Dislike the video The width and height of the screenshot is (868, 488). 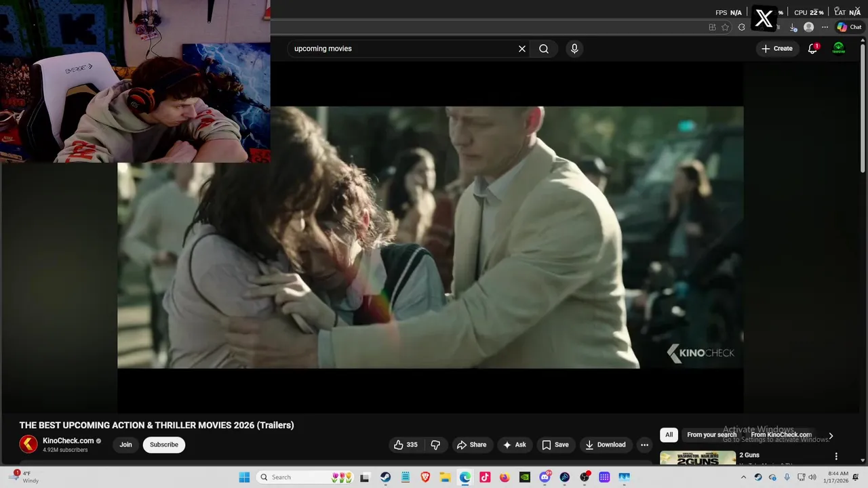pos(435,445)
